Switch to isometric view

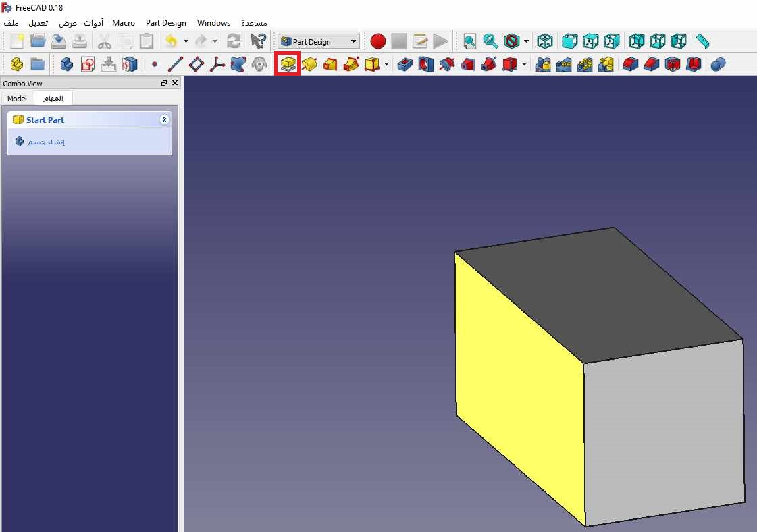(x=544, y=41)
